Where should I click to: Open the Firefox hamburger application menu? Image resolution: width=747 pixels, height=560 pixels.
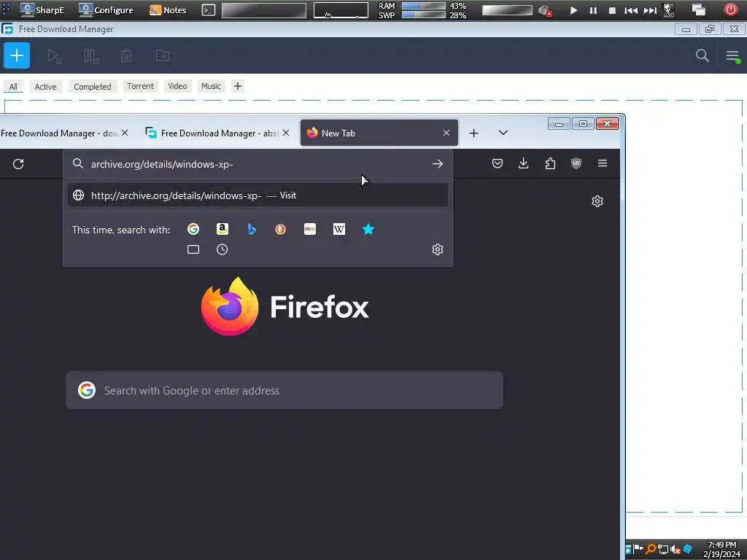603,164
